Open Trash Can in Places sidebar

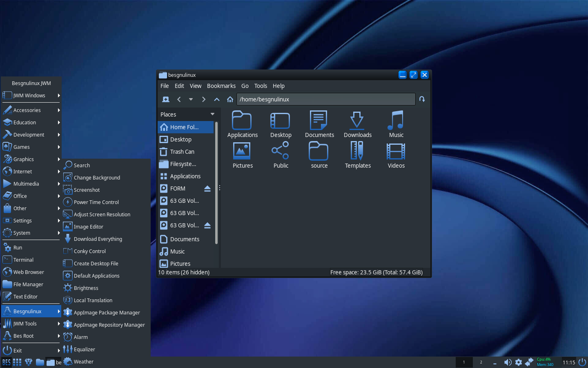click(186, 152)
